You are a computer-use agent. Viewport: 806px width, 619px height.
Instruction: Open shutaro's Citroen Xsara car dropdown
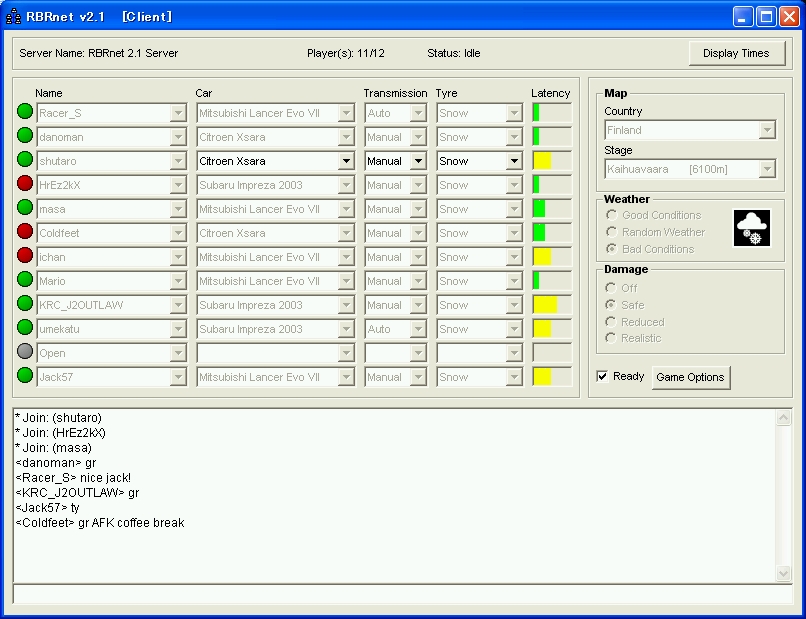[346, 161]
